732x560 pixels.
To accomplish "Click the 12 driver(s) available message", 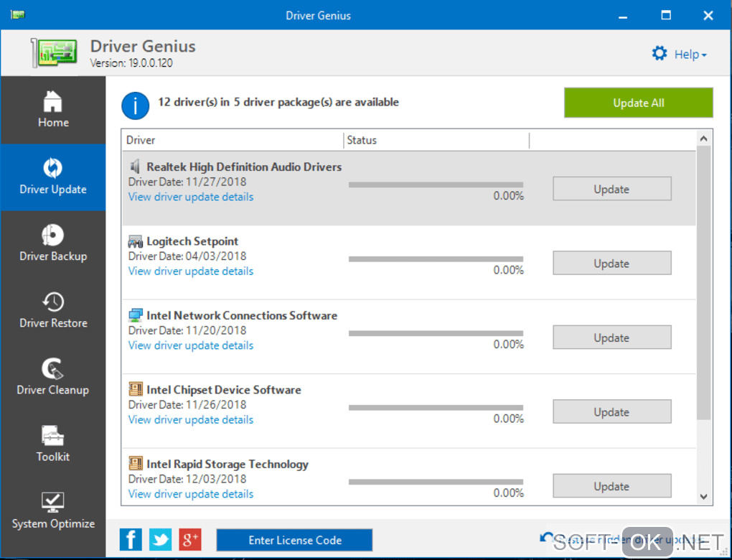I will click(x=278, y=102).
